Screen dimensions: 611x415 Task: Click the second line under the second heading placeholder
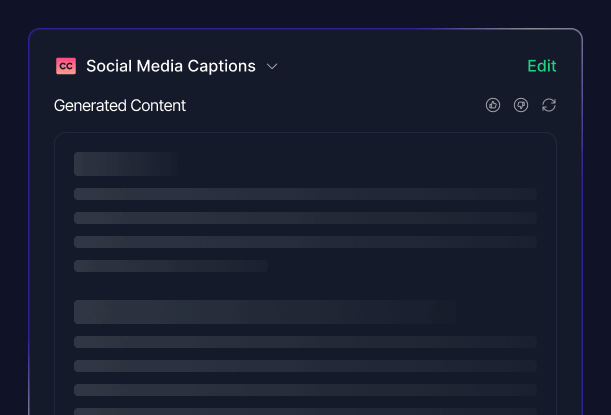click(305, 366)
